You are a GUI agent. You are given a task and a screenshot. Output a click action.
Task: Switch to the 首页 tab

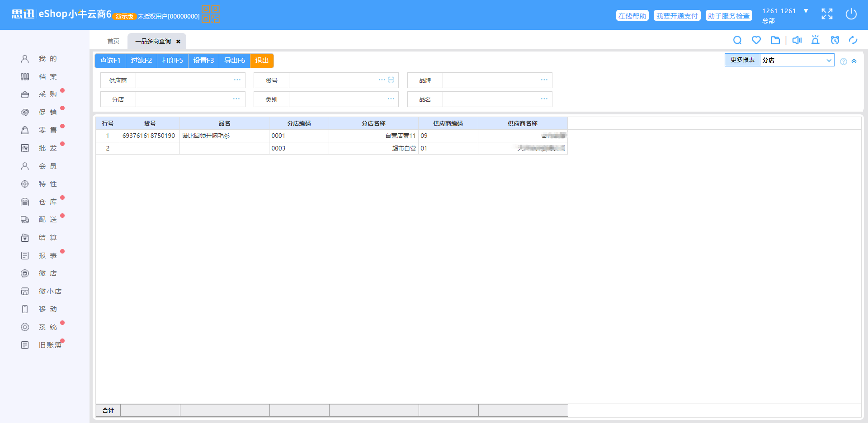click(113, 41)
